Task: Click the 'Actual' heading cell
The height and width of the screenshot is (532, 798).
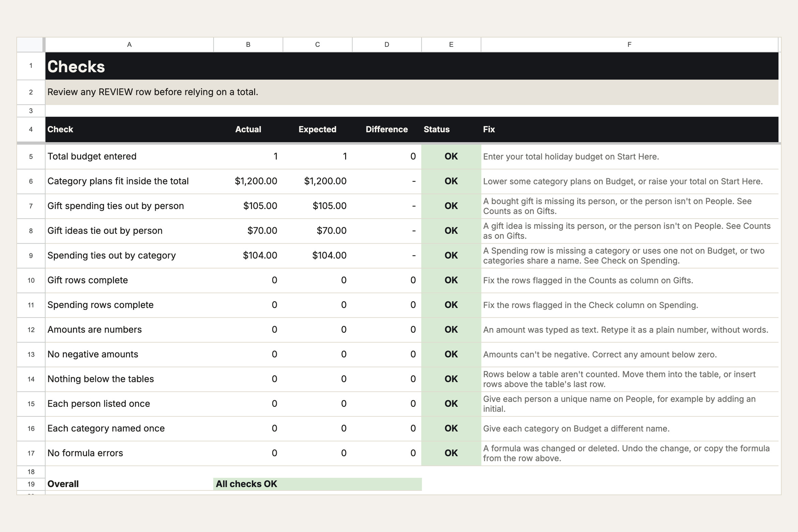Action: 248,130
